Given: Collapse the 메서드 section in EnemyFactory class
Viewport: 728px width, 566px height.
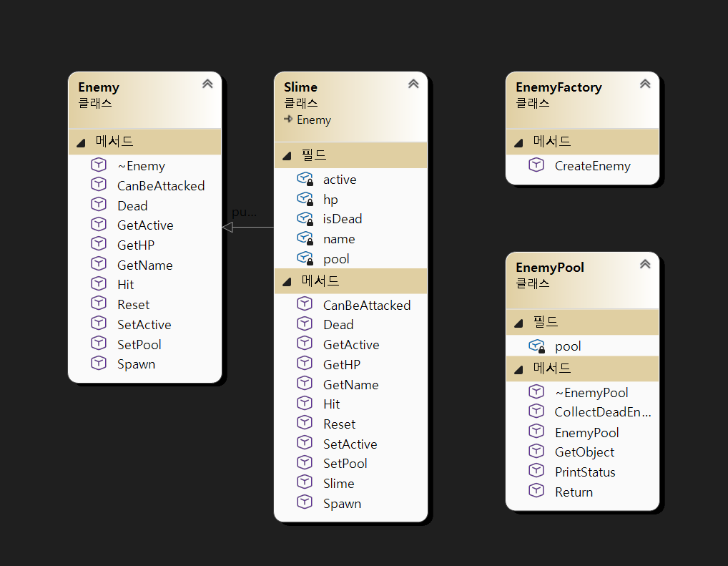Looking at the screenshot, I should tap(518, 142).
